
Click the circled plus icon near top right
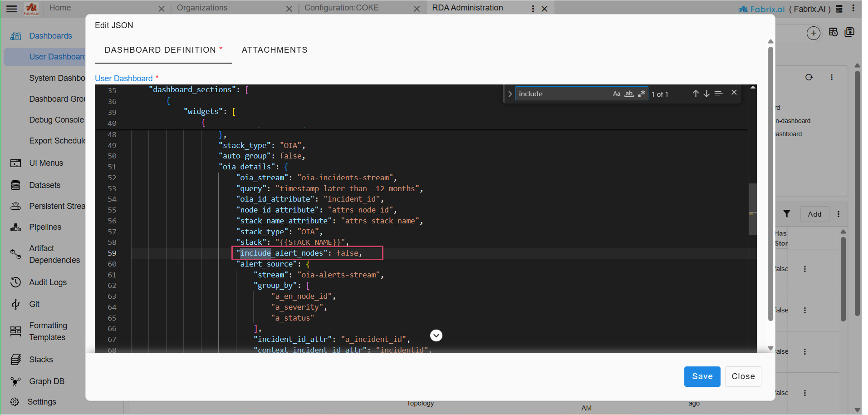coord(814,33)
